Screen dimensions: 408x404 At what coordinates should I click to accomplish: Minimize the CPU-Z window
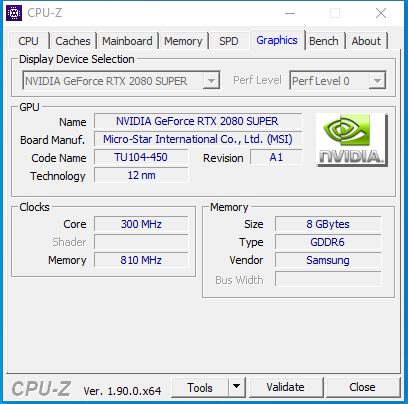point(290,13)
